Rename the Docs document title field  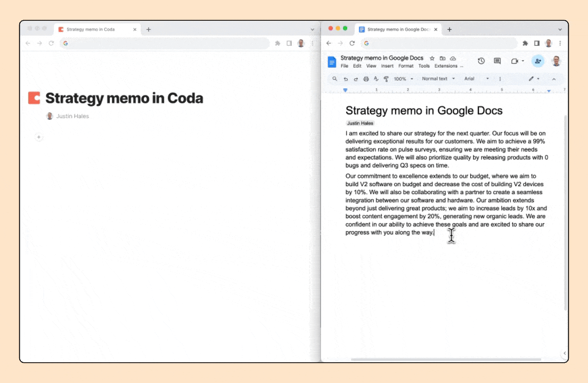[382, 58]
